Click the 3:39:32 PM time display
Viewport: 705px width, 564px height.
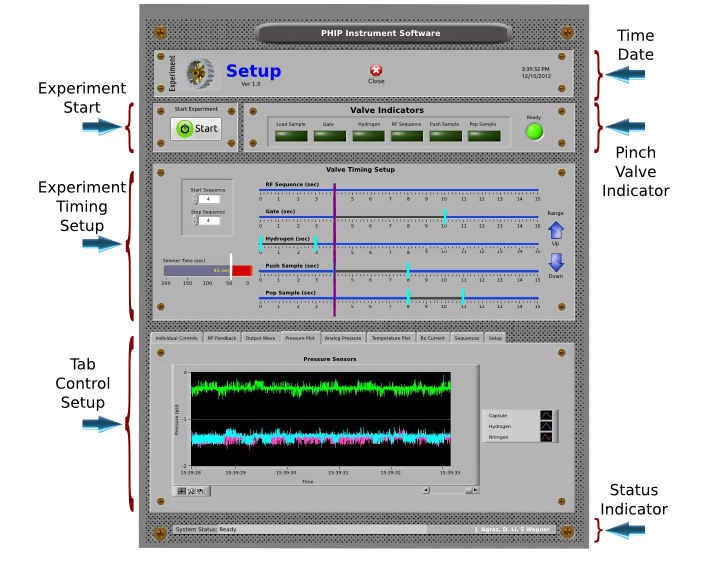535,69
